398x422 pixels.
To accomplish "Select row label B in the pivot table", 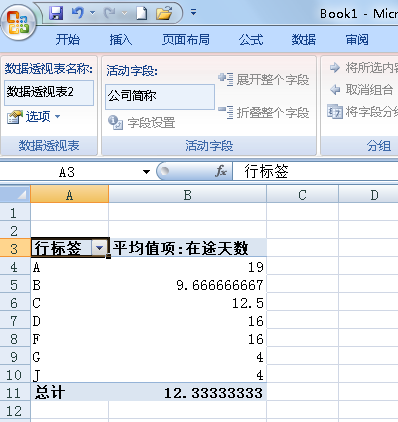I will tap(69, 285).
